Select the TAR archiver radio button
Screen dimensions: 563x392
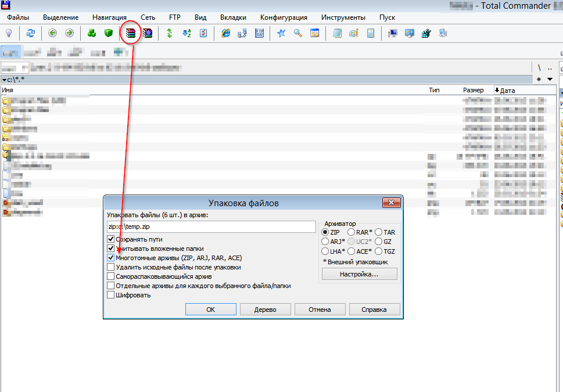coord(379,232)
